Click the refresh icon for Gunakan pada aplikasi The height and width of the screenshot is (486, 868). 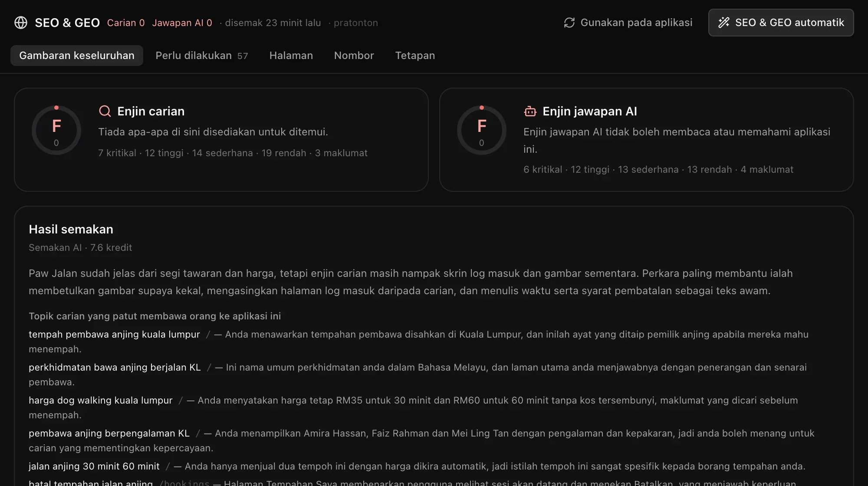pyautogui.click(x=569, y=23)
